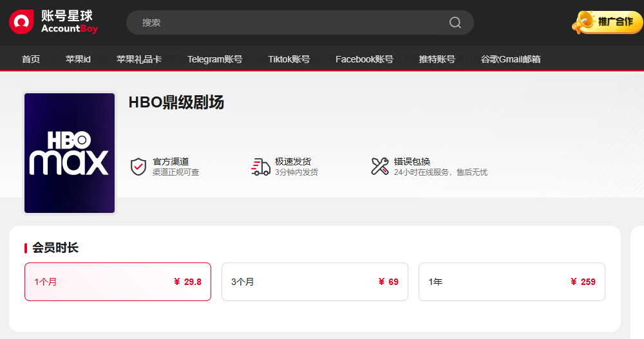This screenshot has height=339, width=644.
Task: Click the 错误包换 wrench tools icon
Action: tap(380, 166)
